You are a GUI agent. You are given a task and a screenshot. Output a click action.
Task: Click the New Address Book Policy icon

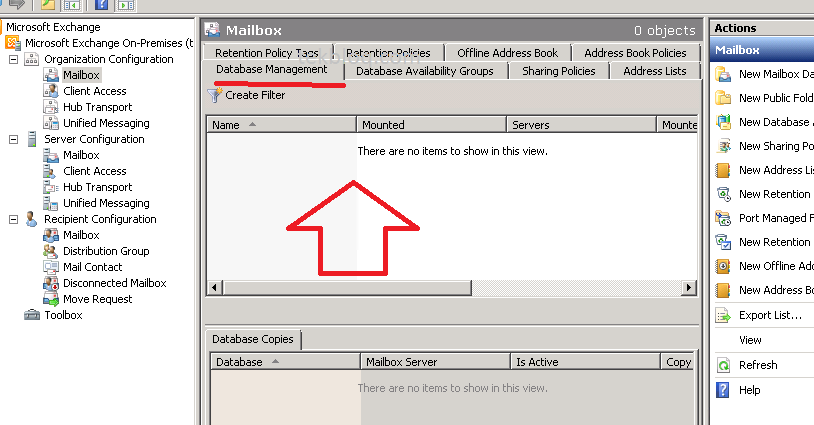pos(723,290)
